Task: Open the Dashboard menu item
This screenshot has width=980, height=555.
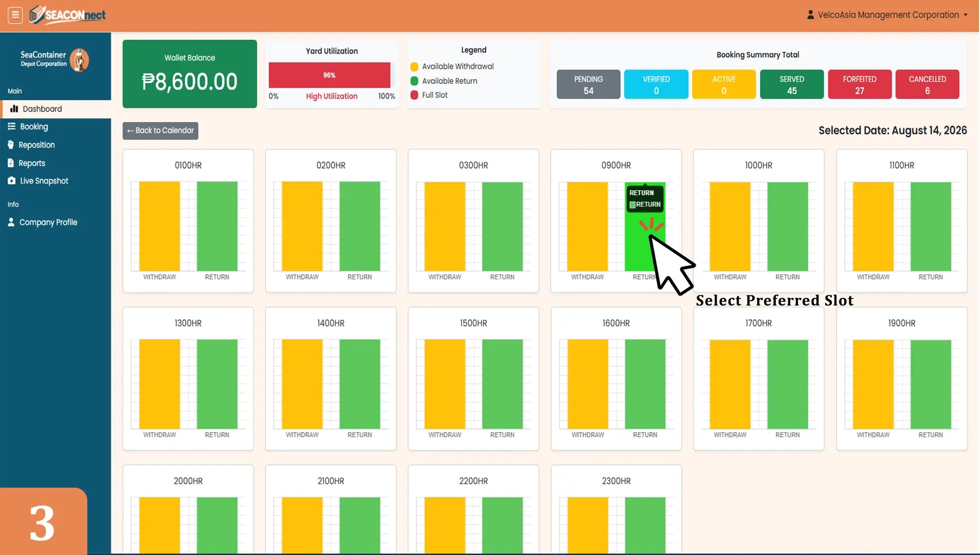Action: coord(57,109)
